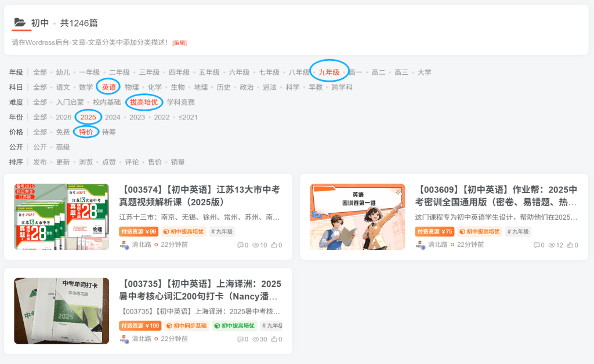Screen dimensions: 594x364
Task: Click the views icon on the 上海译洲 card
Action: 255,339
